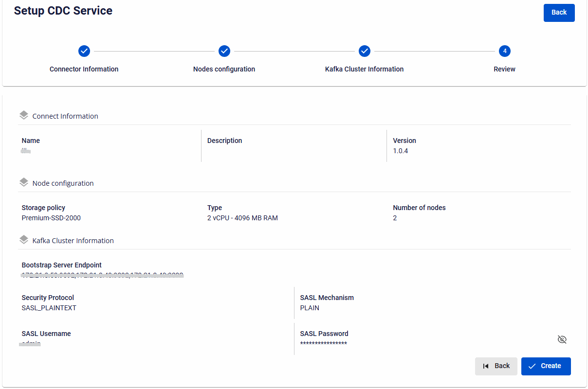588x389 pixels.
Task: Click the 2 vCPU - 4096 MB RAM value
Action: click(x=242, y=218)
